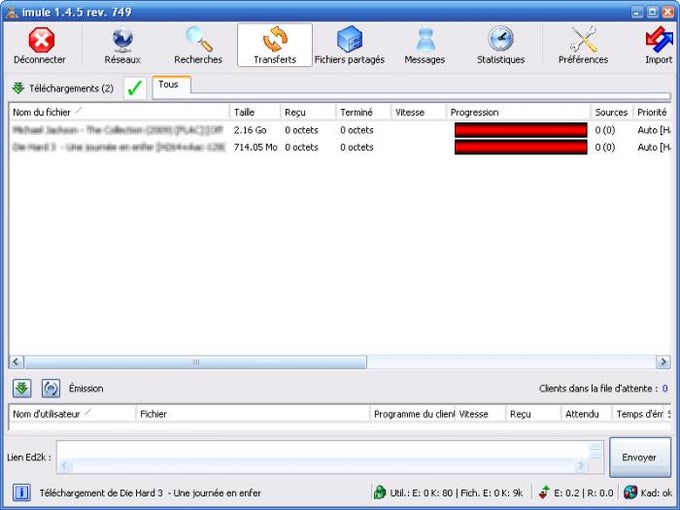Click horizontal scrollbar left arrow
This screenshot has height=510, width=680.
click(x=16, y=362)
